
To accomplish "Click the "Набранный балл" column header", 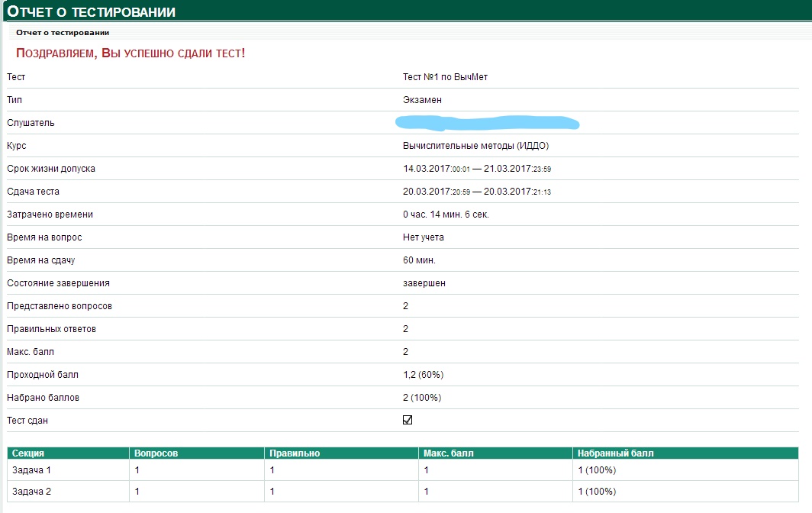I will tap(616, 453).
